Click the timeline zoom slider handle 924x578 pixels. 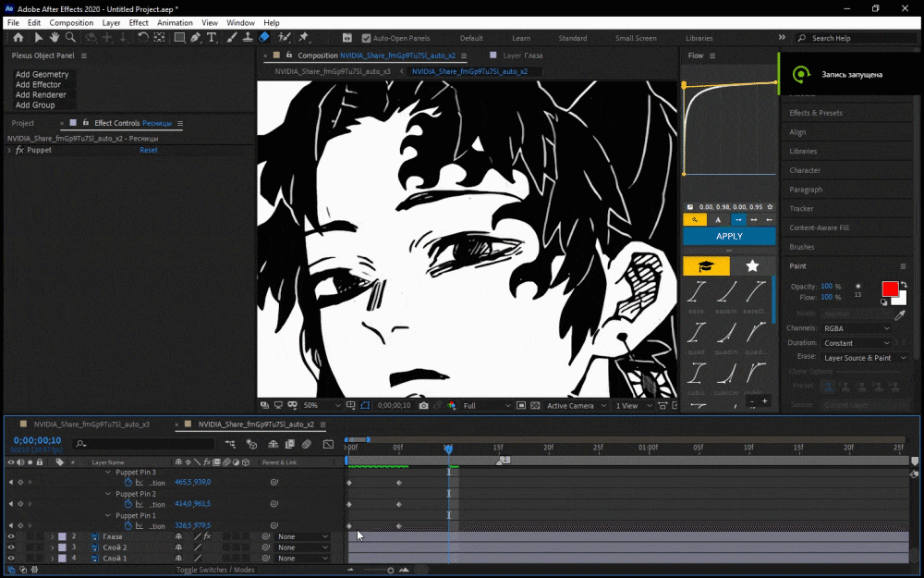(x=390, y=571)
